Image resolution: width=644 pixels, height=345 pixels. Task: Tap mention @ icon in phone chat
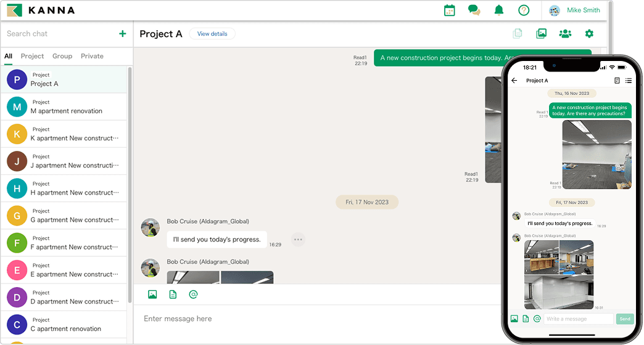[x=537, y=319]
